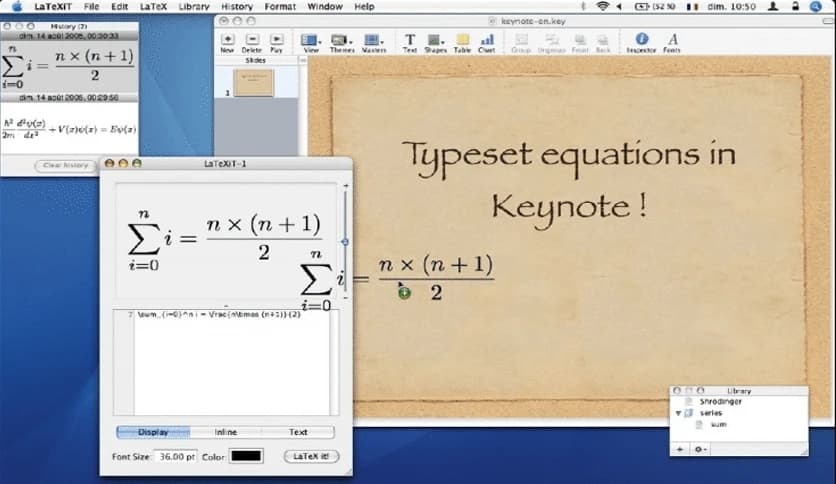
Task: Open the black Color swatch picker
Action: click(246, 456)
